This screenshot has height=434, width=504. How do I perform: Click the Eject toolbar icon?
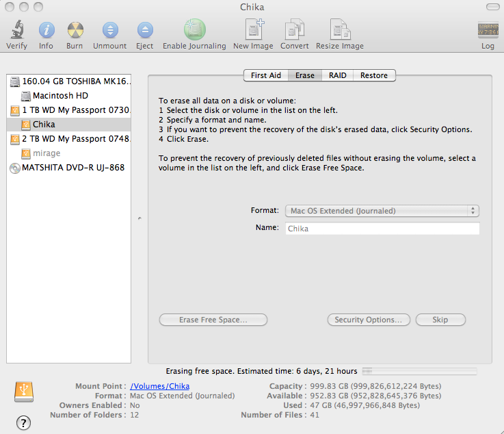tap(145, 30)
